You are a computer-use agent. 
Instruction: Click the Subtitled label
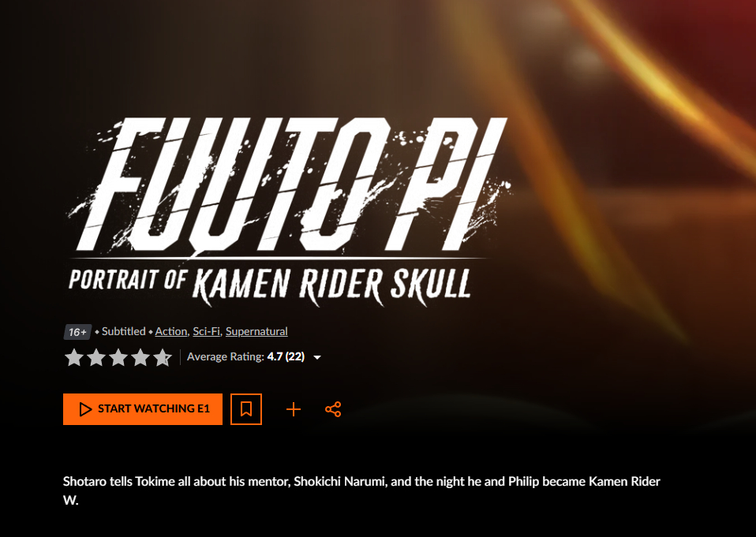click(123, 331)
